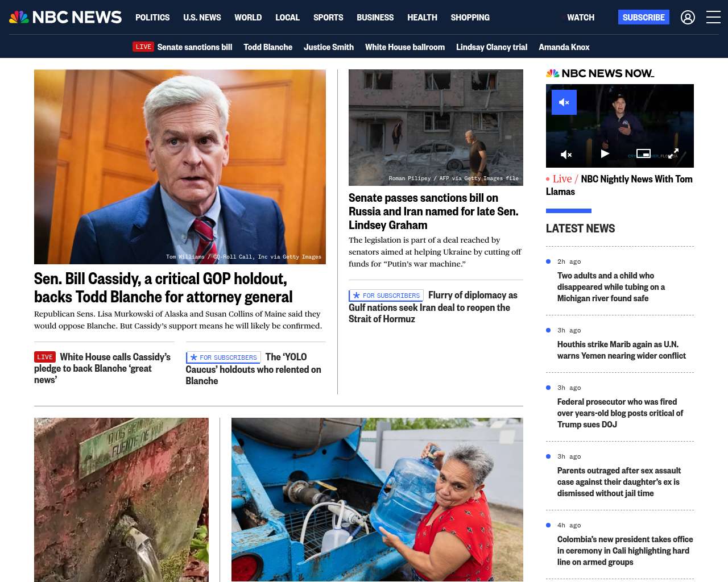Click 'Roman Pilipey / AFP' photo credit

click(x=453, y=178)
